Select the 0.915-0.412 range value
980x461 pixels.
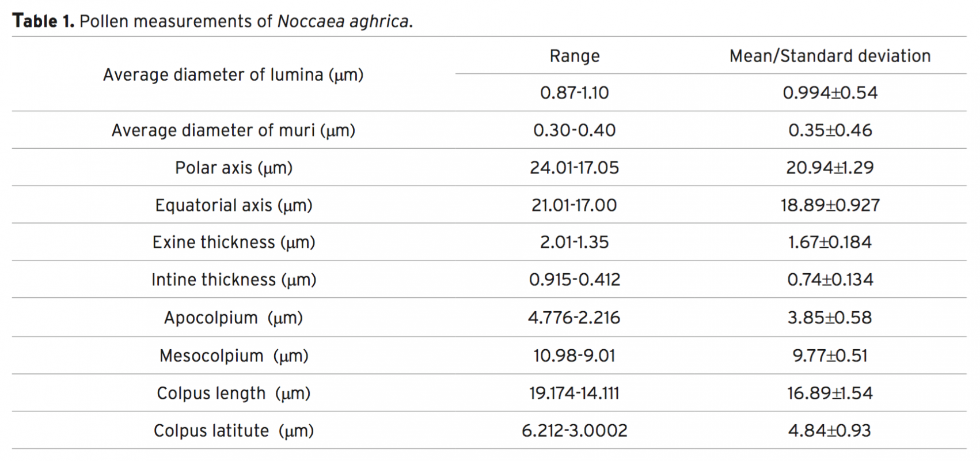point(574,279)
